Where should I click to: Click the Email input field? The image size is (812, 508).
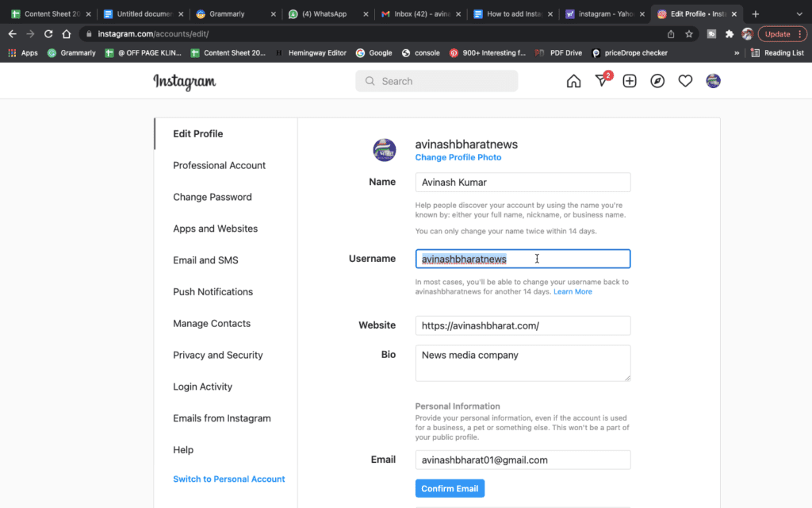[x=523, y=460]
